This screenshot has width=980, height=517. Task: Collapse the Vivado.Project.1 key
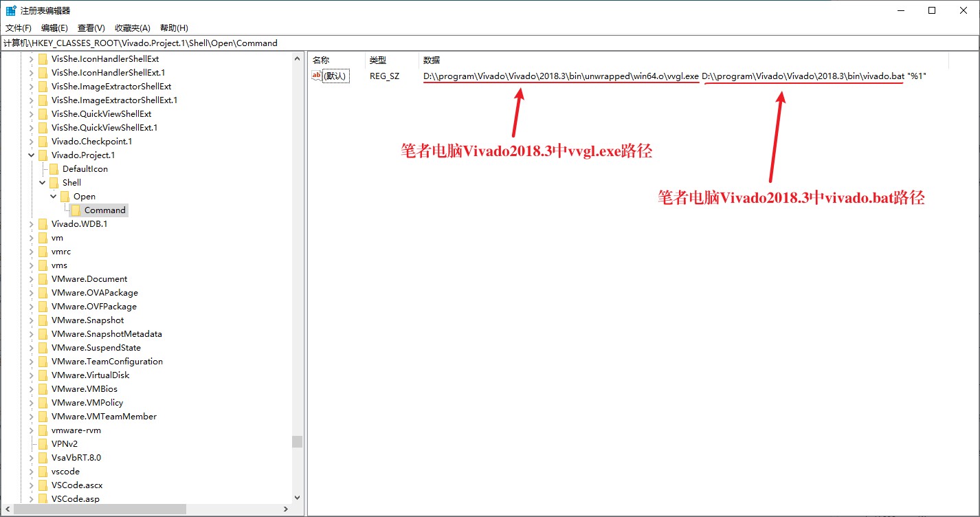click(31, 155)
